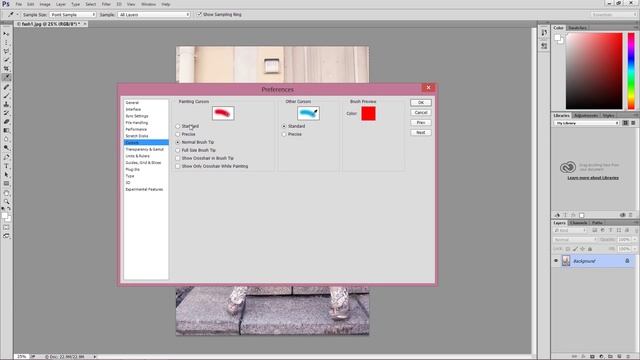Image resolution: width=640 pixels, height=360 pixels.
Task: Click the red Brush Preview color swatch
Action: click(x=368, y=113)
